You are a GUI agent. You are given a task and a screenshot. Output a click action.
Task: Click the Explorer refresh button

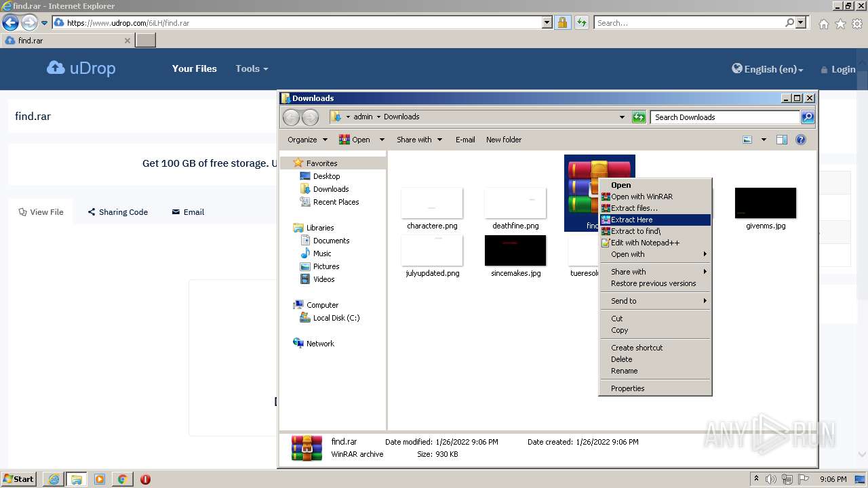click(x=639, y=117)
